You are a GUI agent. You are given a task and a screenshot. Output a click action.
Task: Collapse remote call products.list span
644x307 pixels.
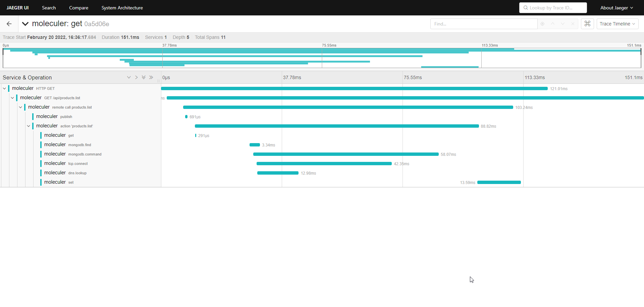20,107
